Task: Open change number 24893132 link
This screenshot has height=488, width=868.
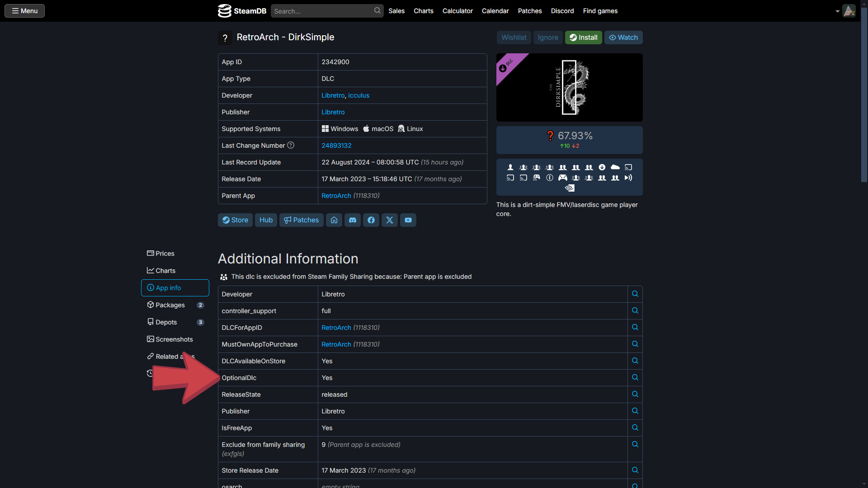Action: tap(336, 145)
